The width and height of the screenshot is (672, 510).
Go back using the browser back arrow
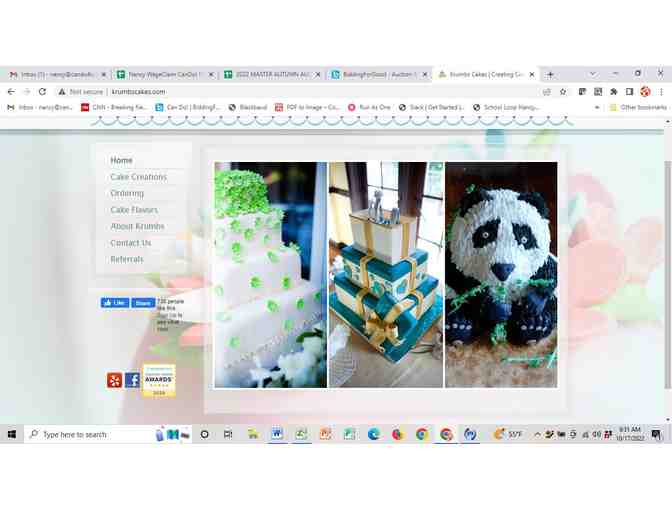pyautogui.click(x=11, y=91)
